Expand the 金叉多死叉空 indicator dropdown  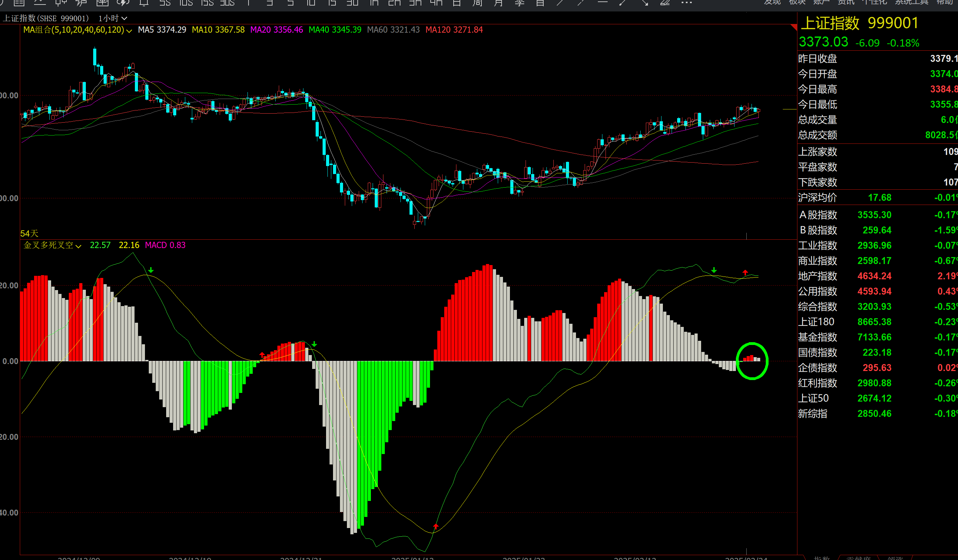tap(78, 246)
